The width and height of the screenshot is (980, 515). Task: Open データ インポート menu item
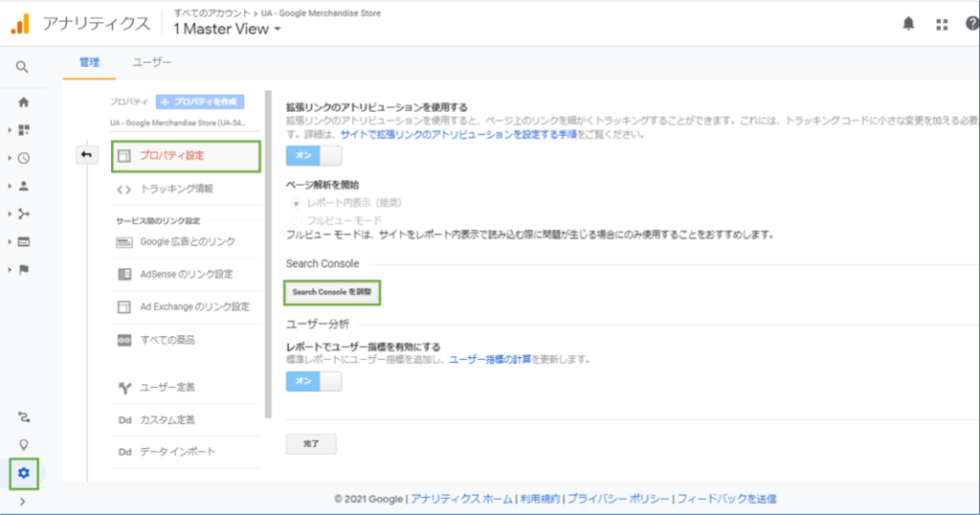pyautogui.click(x=187, y=452)
